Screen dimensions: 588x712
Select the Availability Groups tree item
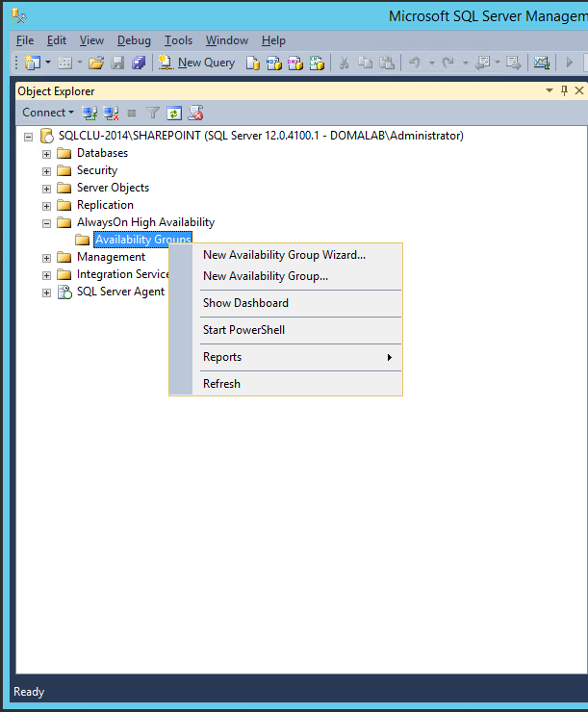coord(142,239)
